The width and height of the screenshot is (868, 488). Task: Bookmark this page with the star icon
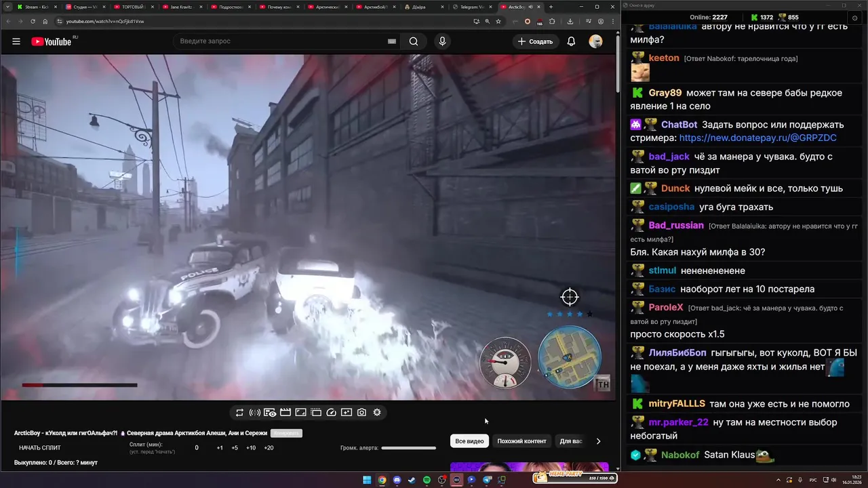pos(498,21)
